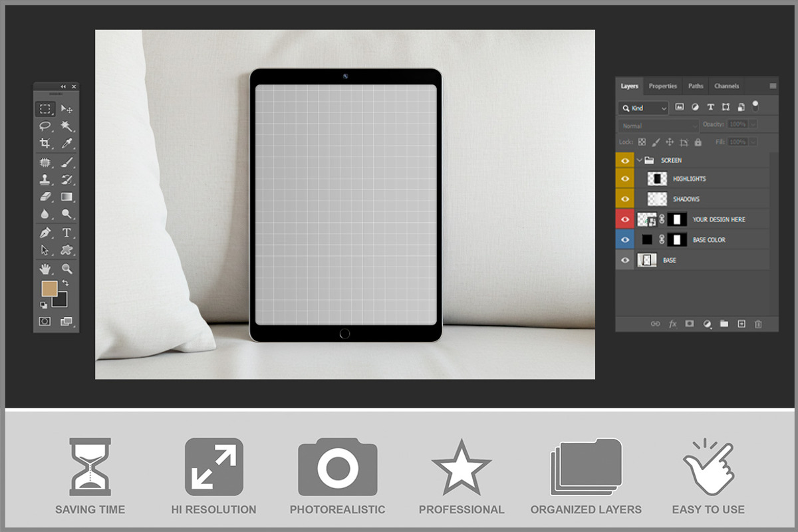Switch to the Channels tab
The height and width of the screenshot is (532, 798).
click(x=726, y=86)
